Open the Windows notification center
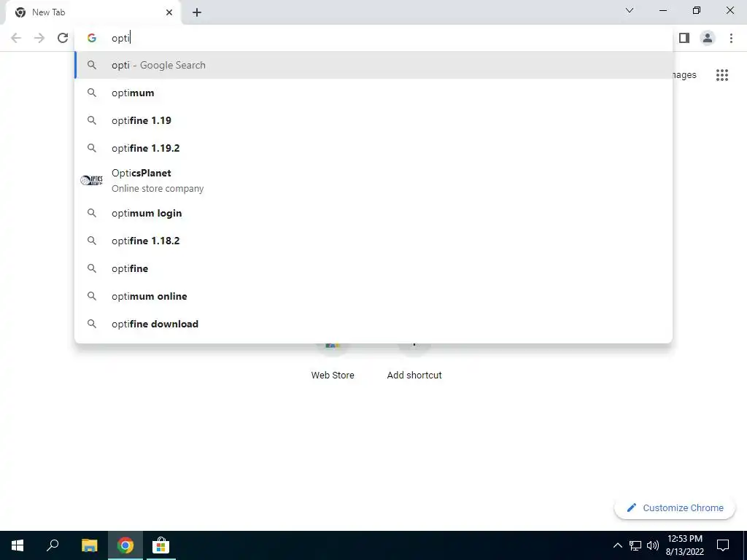The image size is (747, 560). (x=723, y=545)
